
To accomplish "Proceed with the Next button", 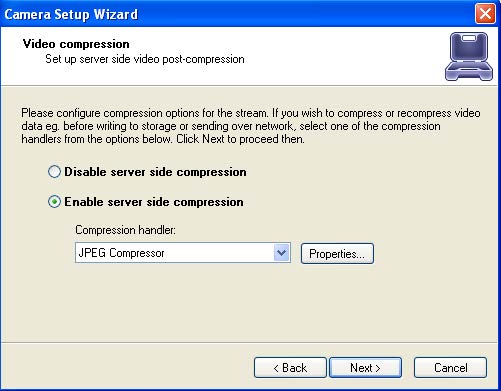I will click(x=365, y=368).
